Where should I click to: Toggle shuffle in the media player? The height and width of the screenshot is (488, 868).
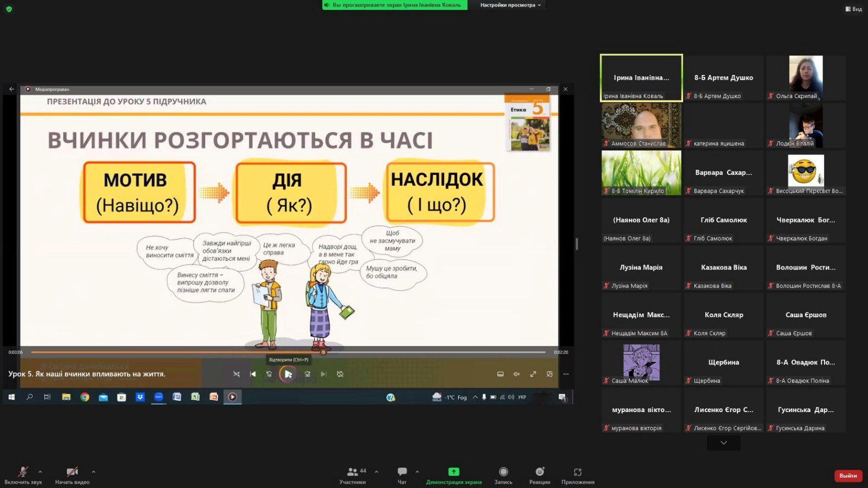(x=237, y=374)
